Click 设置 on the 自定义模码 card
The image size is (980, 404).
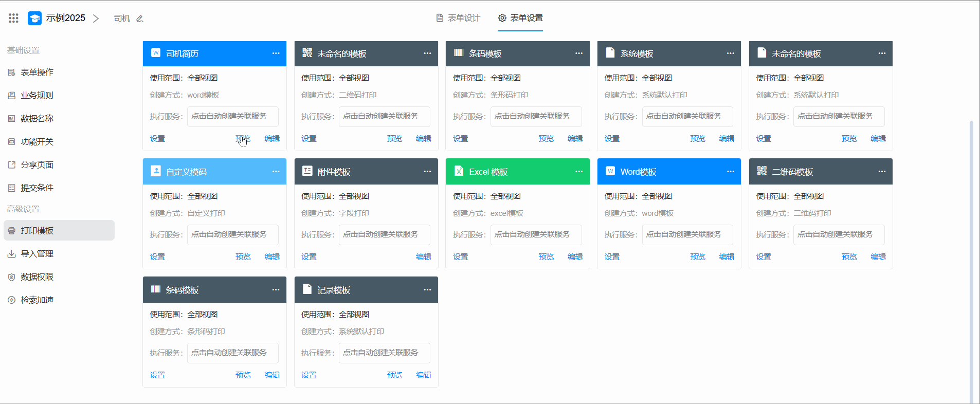tap(157, 257)
